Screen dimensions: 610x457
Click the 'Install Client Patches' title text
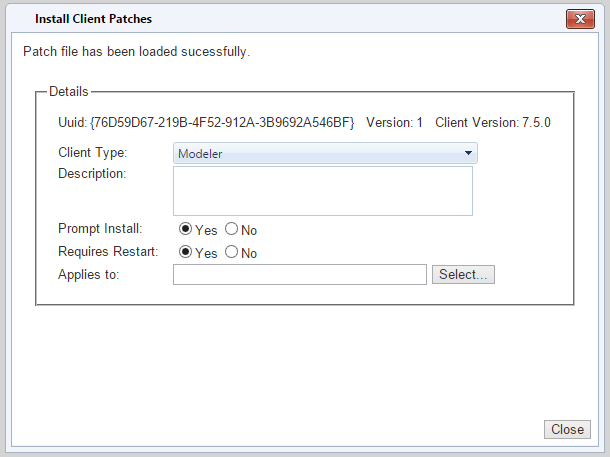[x=93, y=19]
